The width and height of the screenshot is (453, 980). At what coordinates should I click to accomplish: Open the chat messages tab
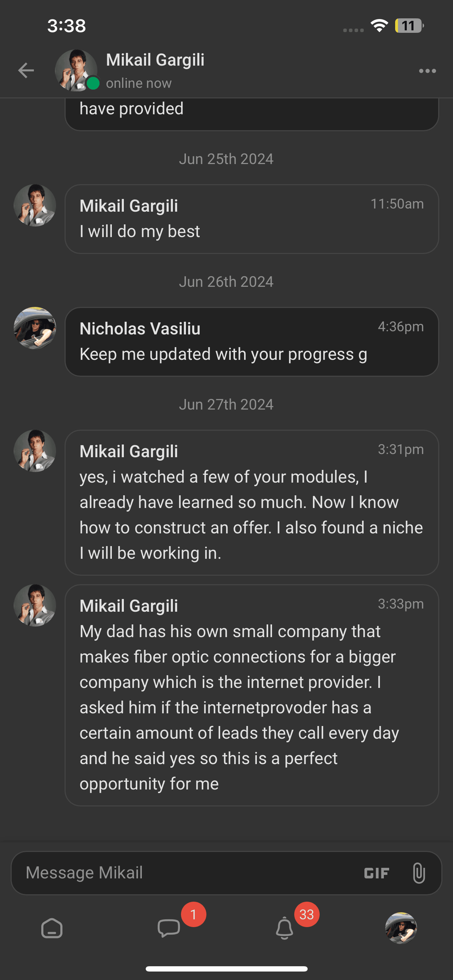coord(169,928)
